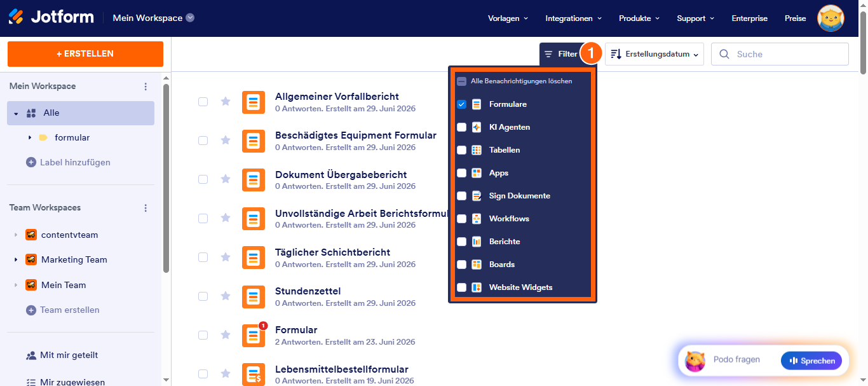868x386 pixels.
Task: Click the Sprechen button
Action: tap(811, 361)
